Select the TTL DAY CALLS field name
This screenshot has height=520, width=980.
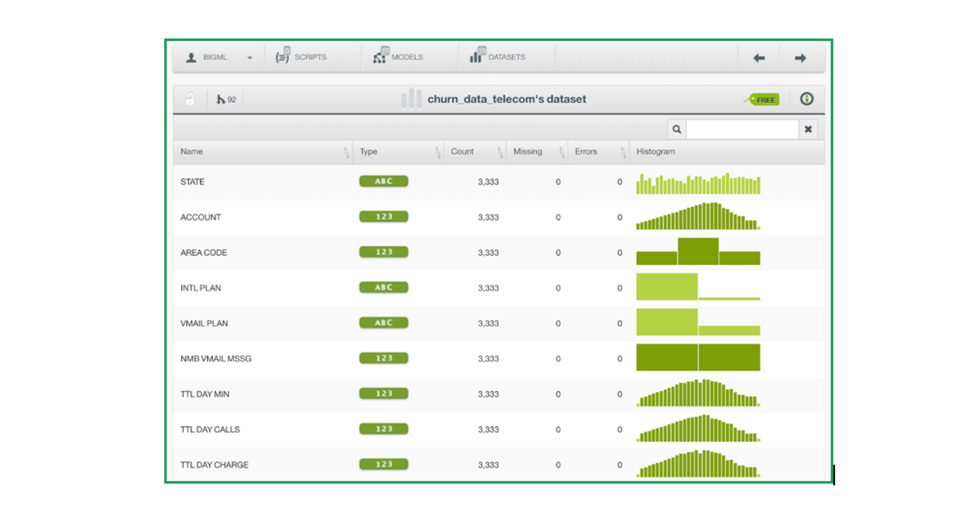pyautogui.click(x=210, y=430)
